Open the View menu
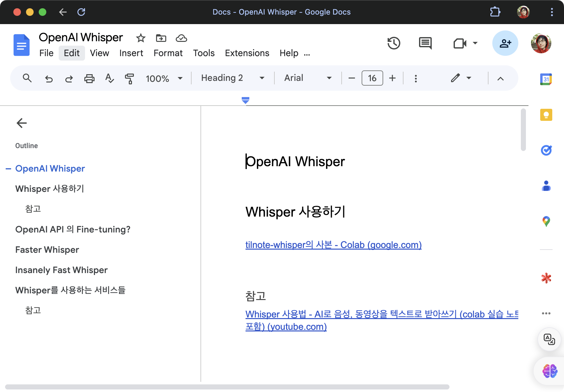The height and width of the screenshot is (392, 564). (x=99, y=53)
